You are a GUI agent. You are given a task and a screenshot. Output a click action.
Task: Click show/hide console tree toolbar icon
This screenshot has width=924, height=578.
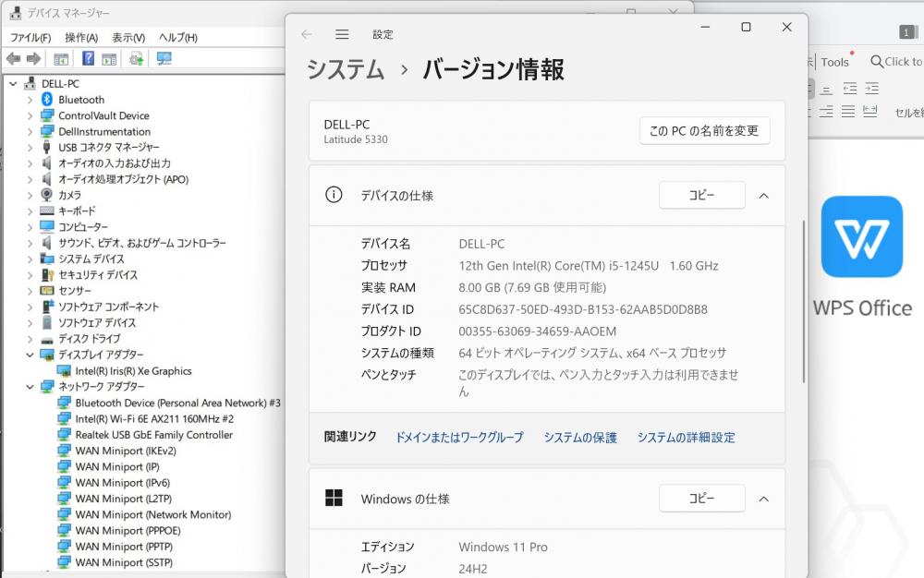(61, 59)
